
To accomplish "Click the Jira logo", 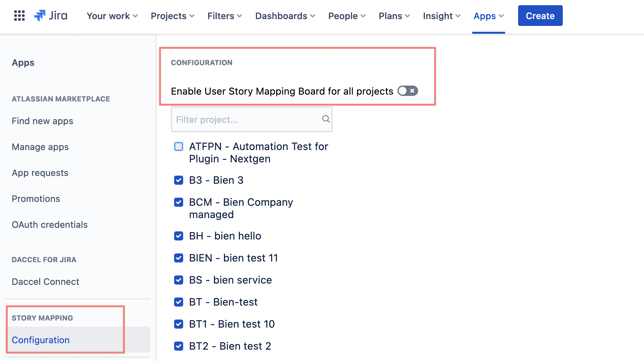I will point(50,16).
